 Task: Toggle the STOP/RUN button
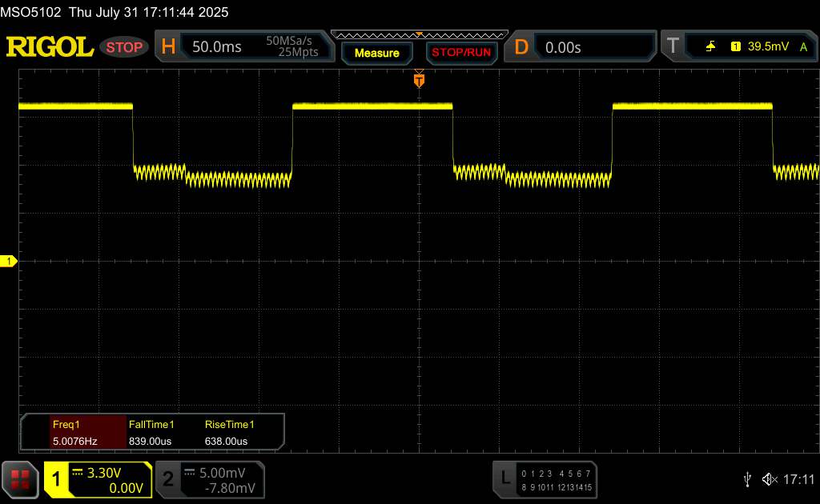[x=461, y=53]
